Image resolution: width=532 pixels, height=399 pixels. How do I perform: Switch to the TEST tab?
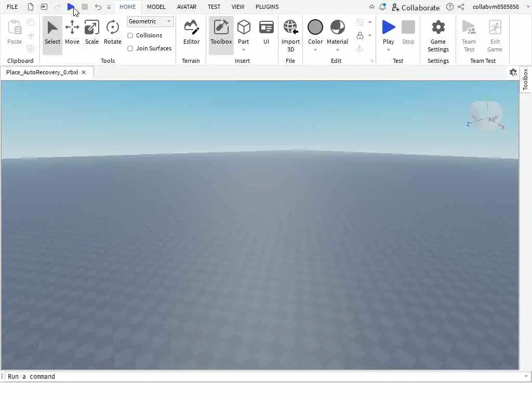[x=214, y=7]
